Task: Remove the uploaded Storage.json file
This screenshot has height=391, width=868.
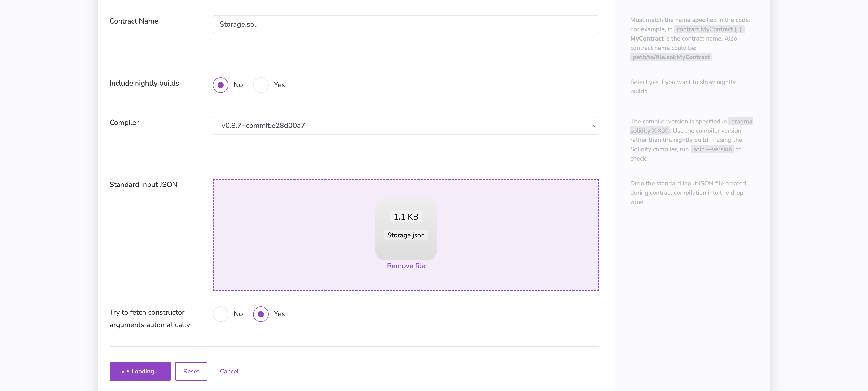Action: pyautogui.click(x=406, y=266)
